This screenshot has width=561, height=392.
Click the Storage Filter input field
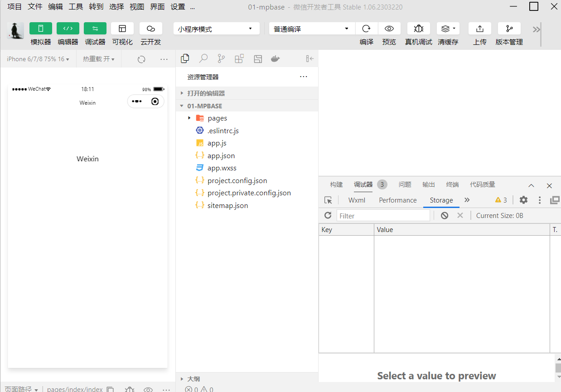[383, 216]
